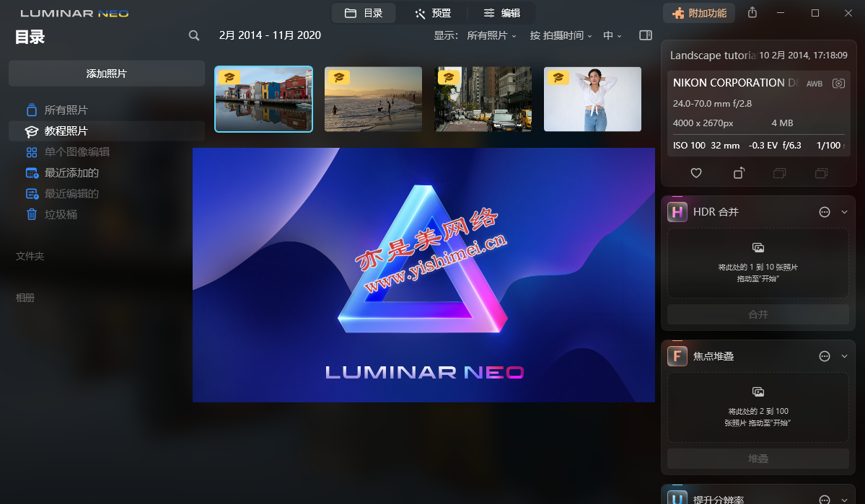This screenshot has height=504, width=865.
Task: Click the 相册 section header
Action: 25,298
